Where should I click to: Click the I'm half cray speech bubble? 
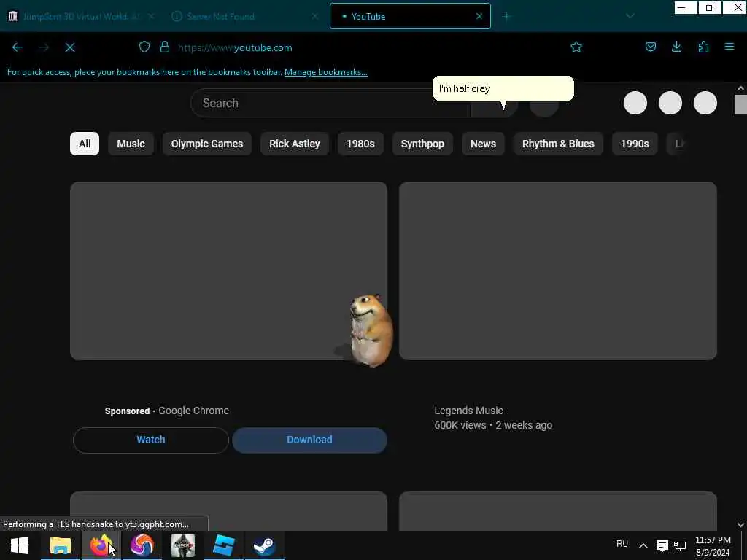coord(503,88)
